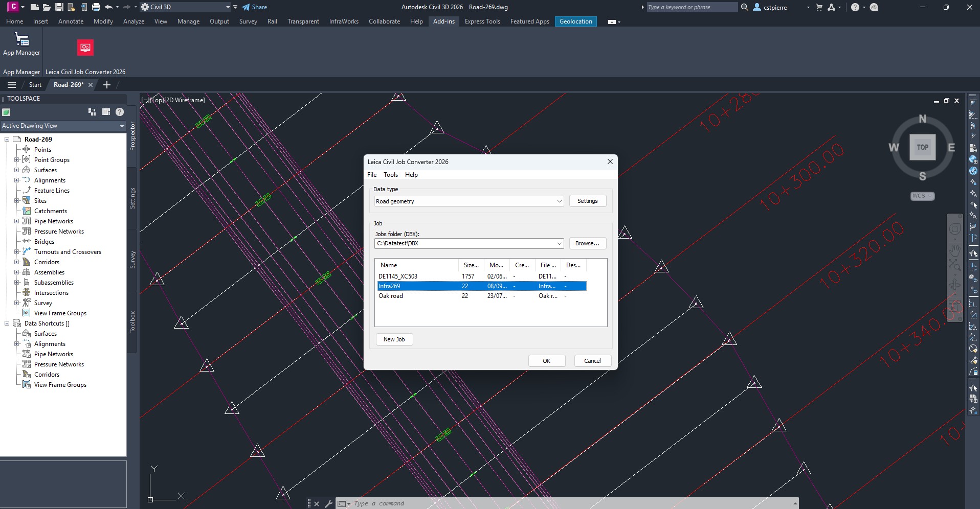
Task: Switch to the Geolocation ribbon tab
Action: pos(575,21)
